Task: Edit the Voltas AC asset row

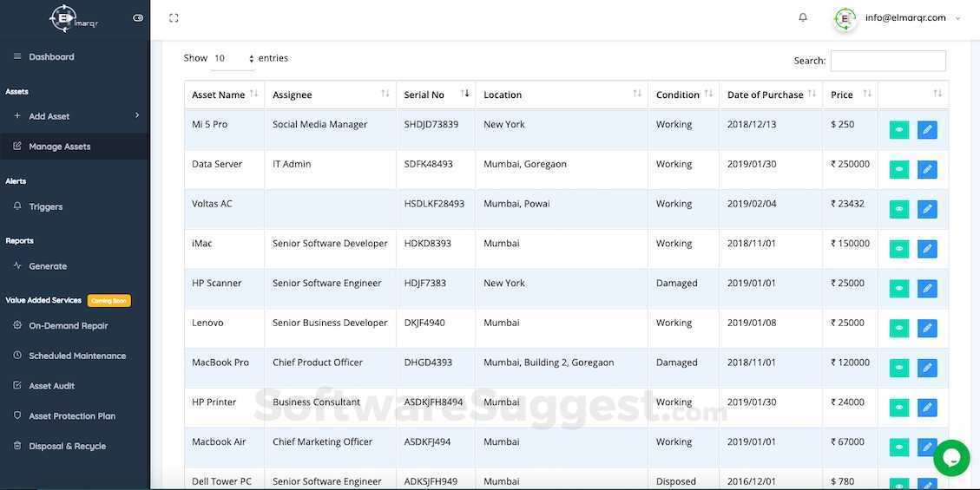Action: click(x=927, y=209)
